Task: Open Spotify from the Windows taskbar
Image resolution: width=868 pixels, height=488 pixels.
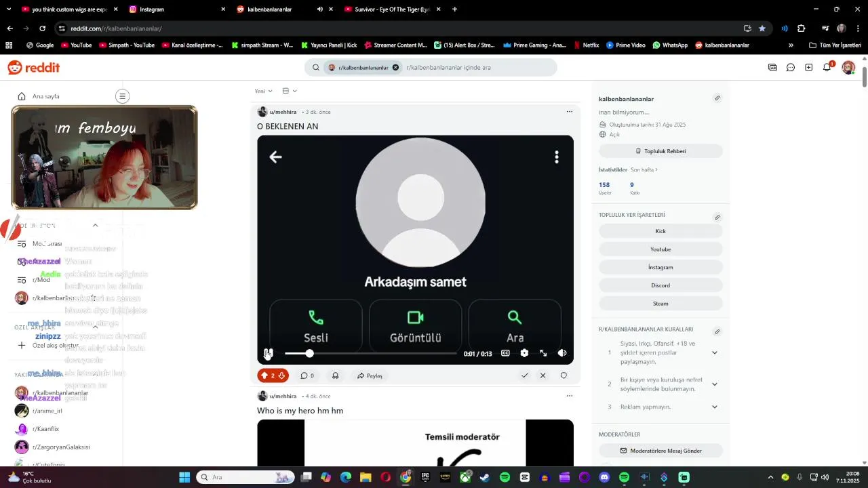Action: [x=505, y=477]
